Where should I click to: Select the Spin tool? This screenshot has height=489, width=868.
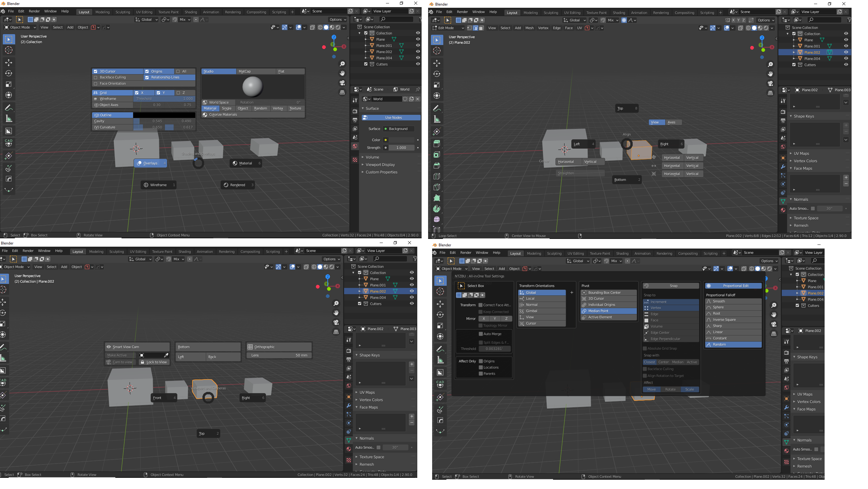[x=437, y=209]
